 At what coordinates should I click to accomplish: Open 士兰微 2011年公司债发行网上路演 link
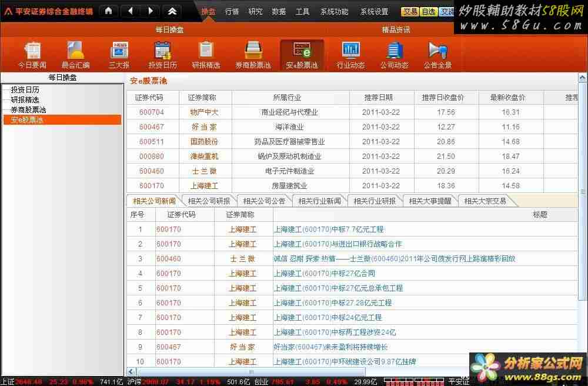click(x=395, y=258)
